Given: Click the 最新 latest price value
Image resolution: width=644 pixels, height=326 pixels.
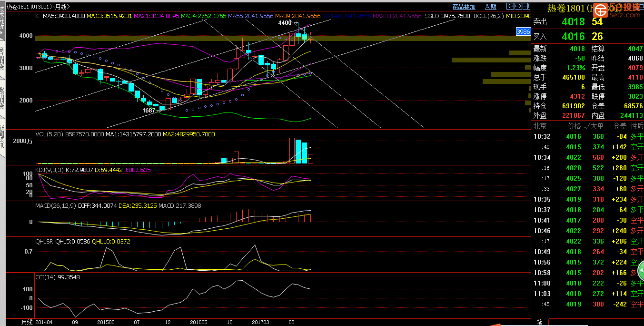Looking at the screenshot, I should (x=577, y=49).
